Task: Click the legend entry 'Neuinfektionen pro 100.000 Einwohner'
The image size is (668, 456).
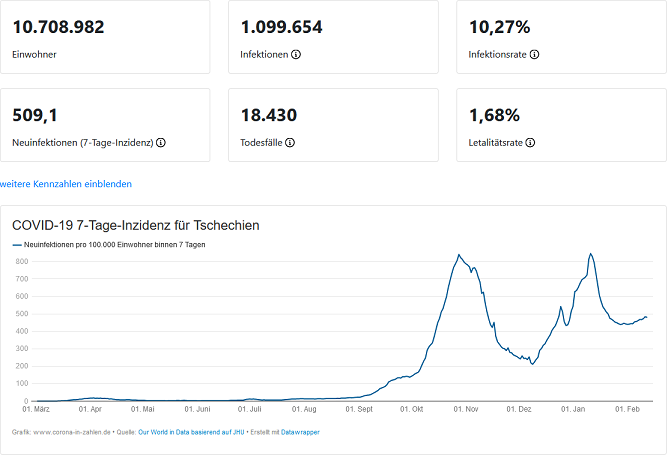Action: (x=112, y=244)
